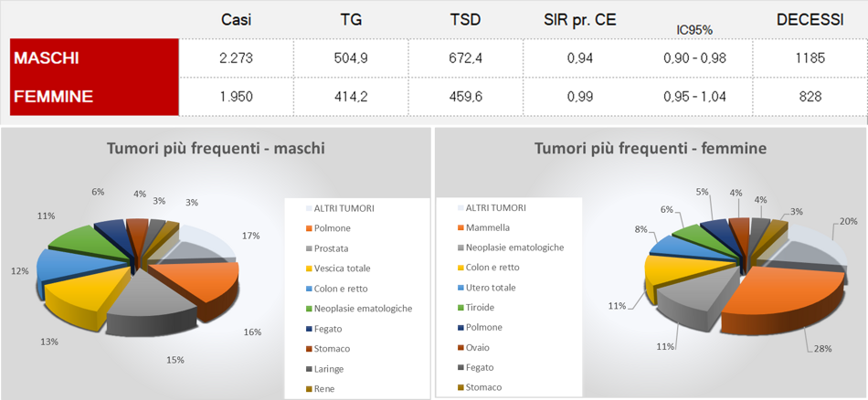Select the TSD column header
Image resolution: width=868 pixels, height=400 pixels.
click(466, 21)
